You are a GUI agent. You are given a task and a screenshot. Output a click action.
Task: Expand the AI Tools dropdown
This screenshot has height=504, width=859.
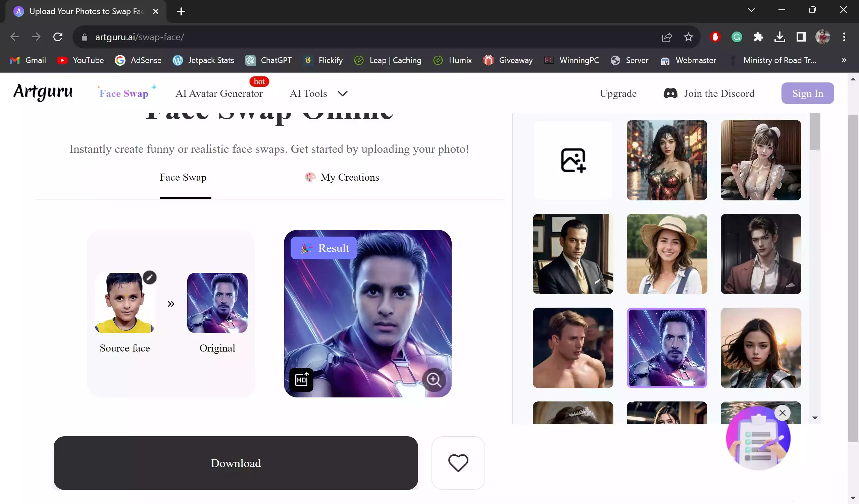[342, 93]
